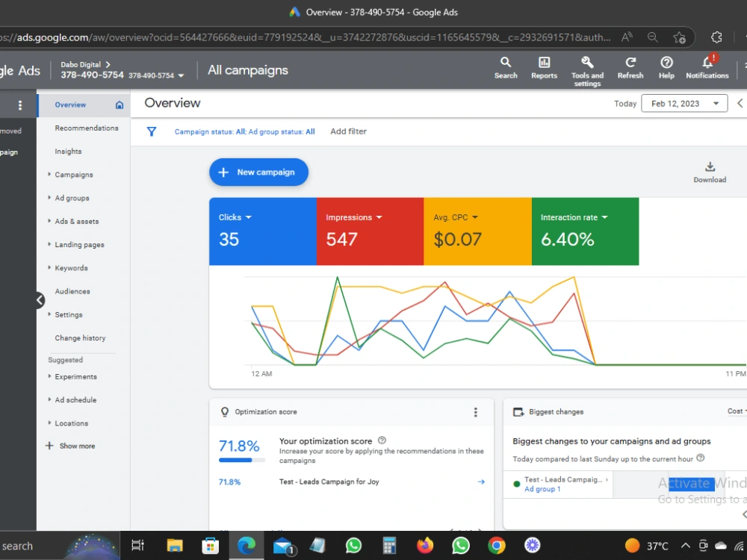Show hidden system tray icons
The height and width of the screenshot is (560, 747).
(685, 546)
